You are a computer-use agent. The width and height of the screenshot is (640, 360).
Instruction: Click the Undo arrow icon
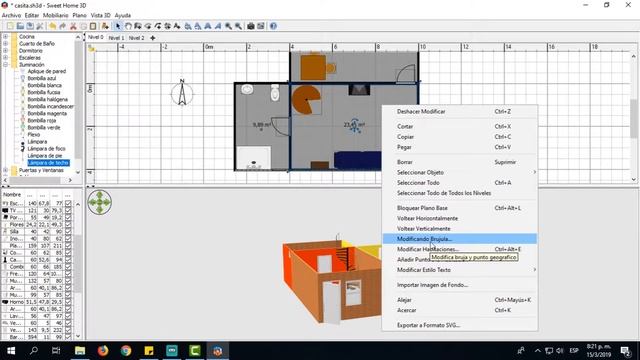coord(53,26)
